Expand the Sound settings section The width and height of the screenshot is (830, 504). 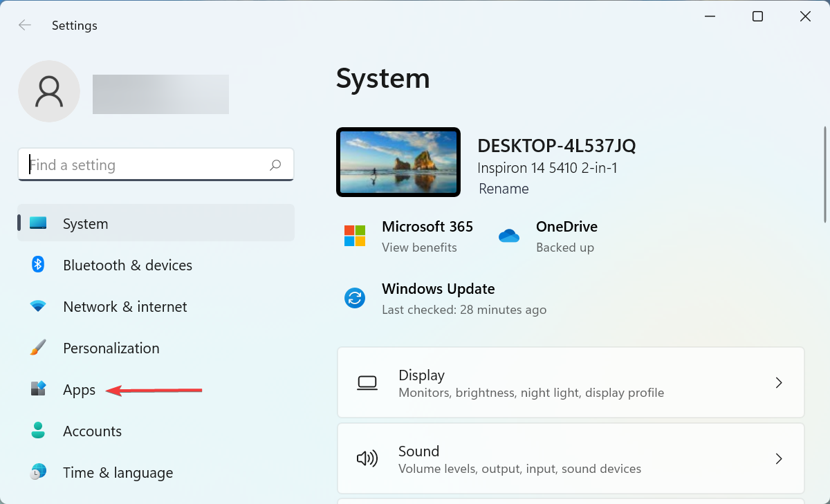tap(571, 458)
